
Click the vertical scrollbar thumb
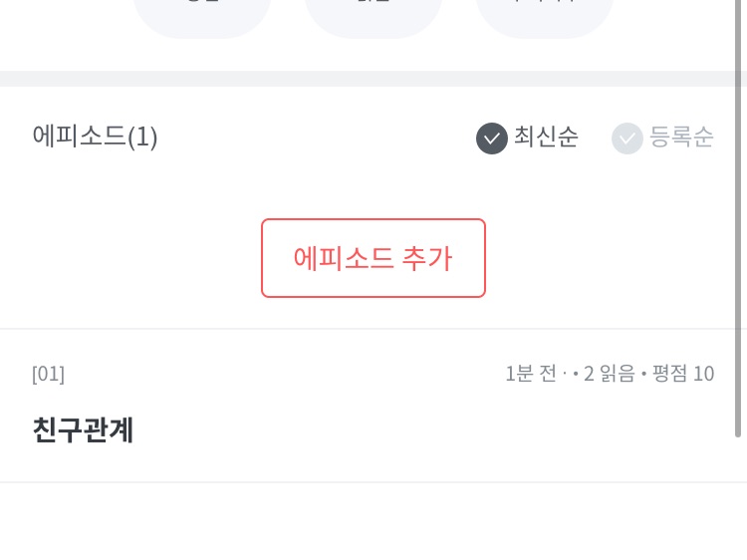pyautogui.click(x=738, y=219)
